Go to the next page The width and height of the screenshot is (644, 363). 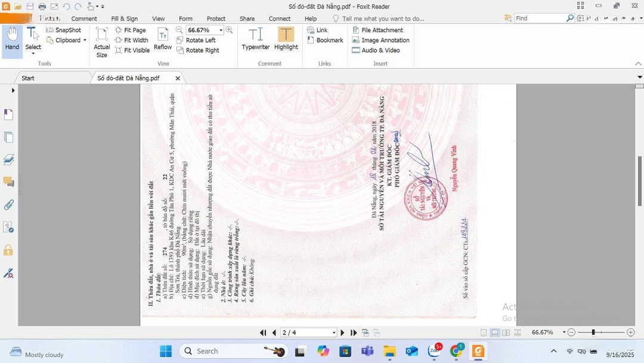tap(342, 333)
